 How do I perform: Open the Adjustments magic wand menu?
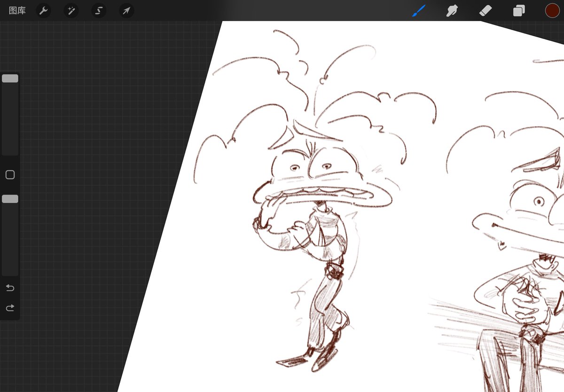pyautogui.click(x=71, y=10)
